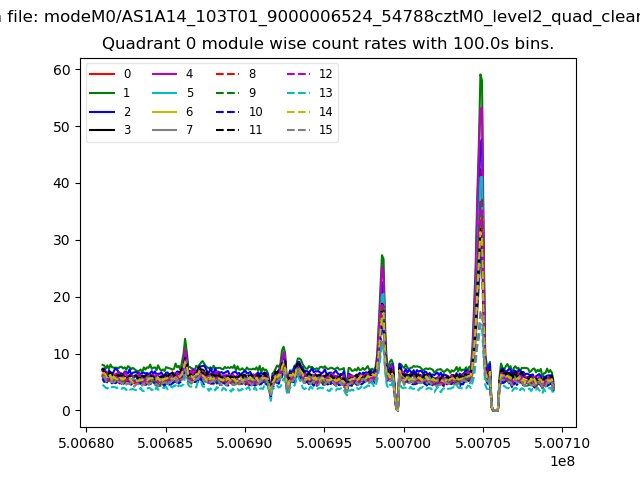
Task: Click the plot subtitle about Quadrant 0 count rates
Action: pyautogui.click(x=328, y=44)
